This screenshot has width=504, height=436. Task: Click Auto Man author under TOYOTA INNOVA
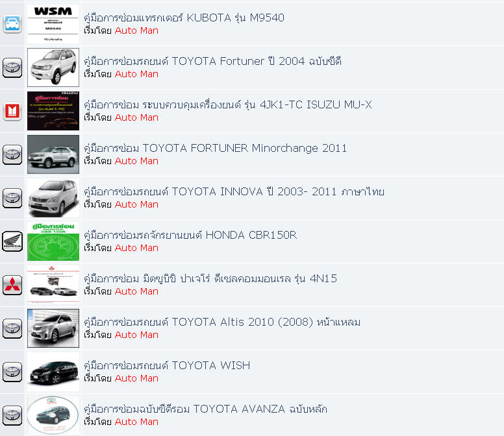coord(136,204)
